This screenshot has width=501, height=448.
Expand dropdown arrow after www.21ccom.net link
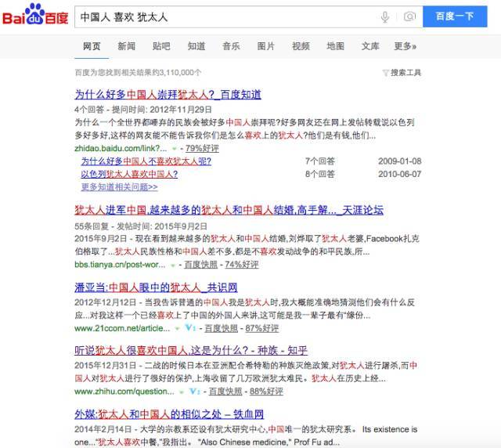click(178, 328)
